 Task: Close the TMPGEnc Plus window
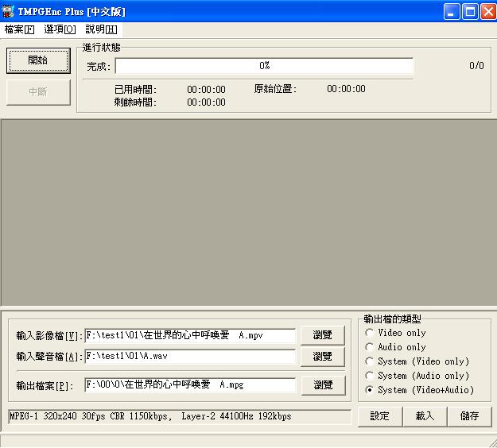[x=487, y=11]
